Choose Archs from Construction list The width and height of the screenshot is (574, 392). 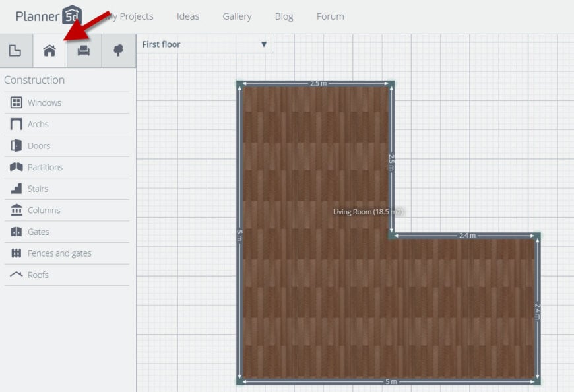(38, 124)
